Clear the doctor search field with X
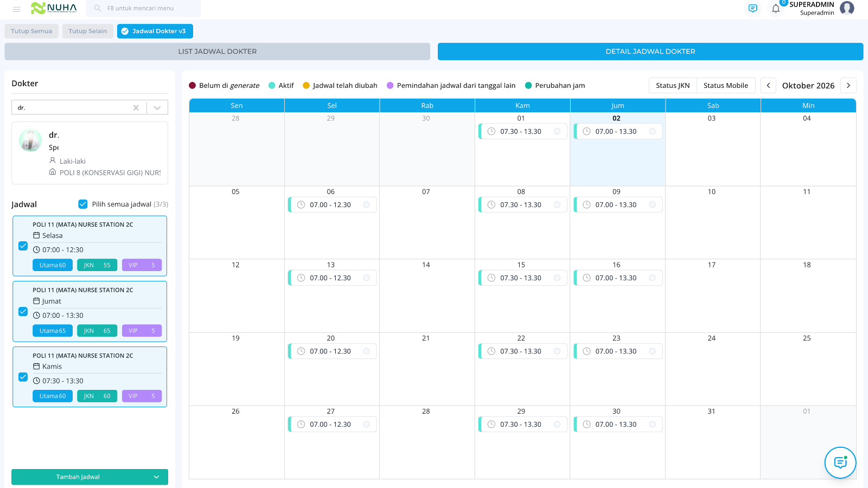The height and width of the screenshot is (488, 868). 136,107
